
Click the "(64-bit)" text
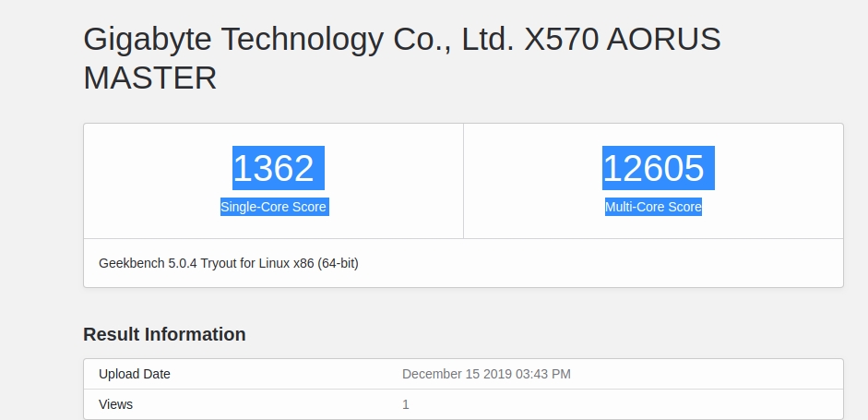click(338, 263)
